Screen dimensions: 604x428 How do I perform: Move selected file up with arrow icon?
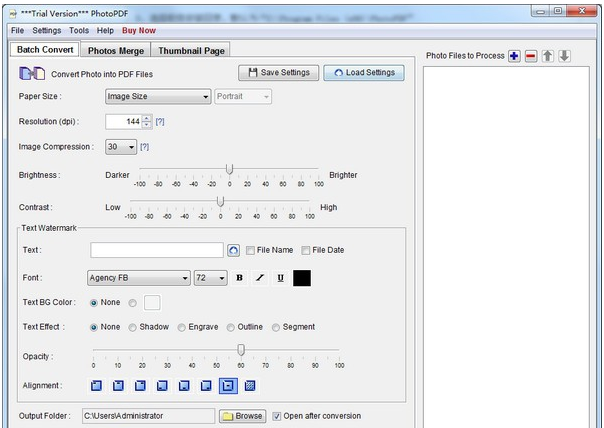point(548,55)
